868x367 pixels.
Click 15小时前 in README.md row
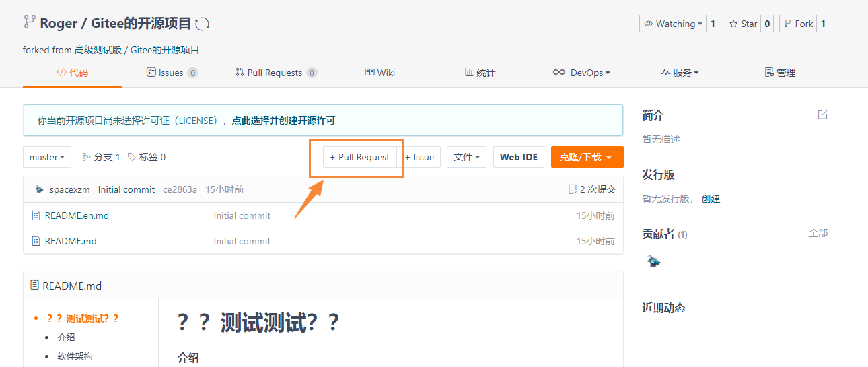[595, 241]
